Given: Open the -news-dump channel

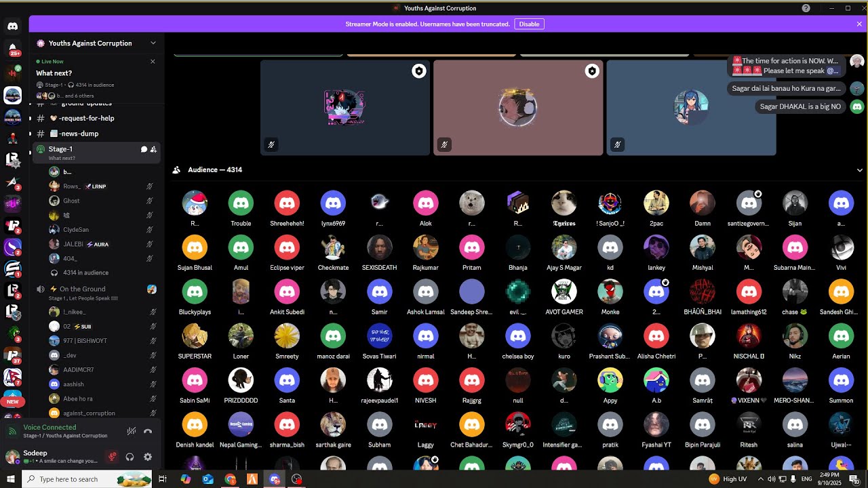Looking at the screenshot, I should point(96,134).
